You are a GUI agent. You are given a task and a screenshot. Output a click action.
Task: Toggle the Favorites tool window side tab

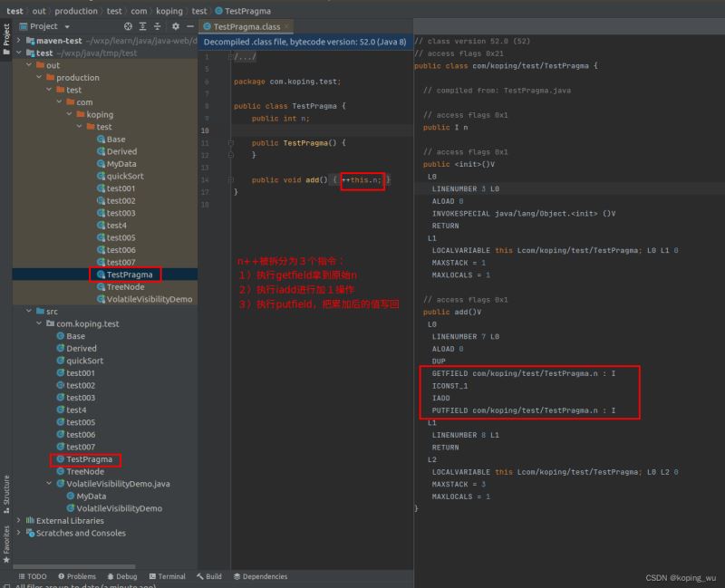pos(5,544)
